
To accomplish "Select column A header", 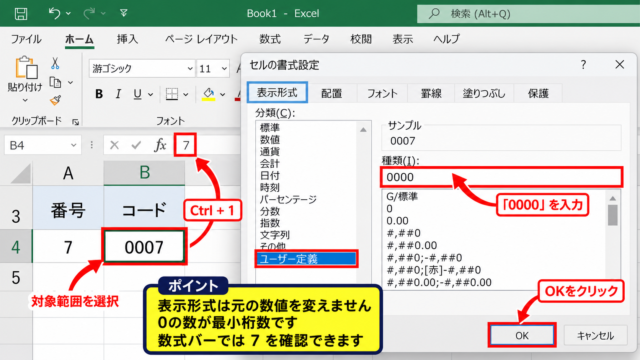I will point(68,173).
